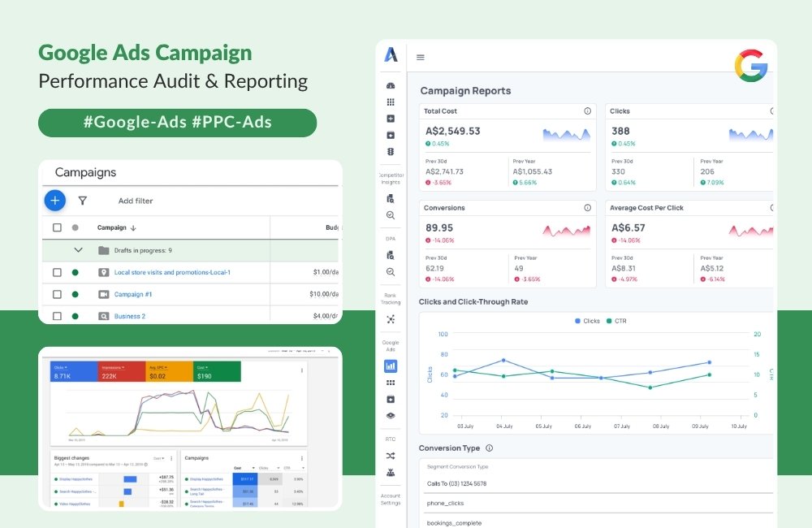812x528 pixels.
Task: Collapse the Drafts in progress chevron
Action: (x=78, y=249)
